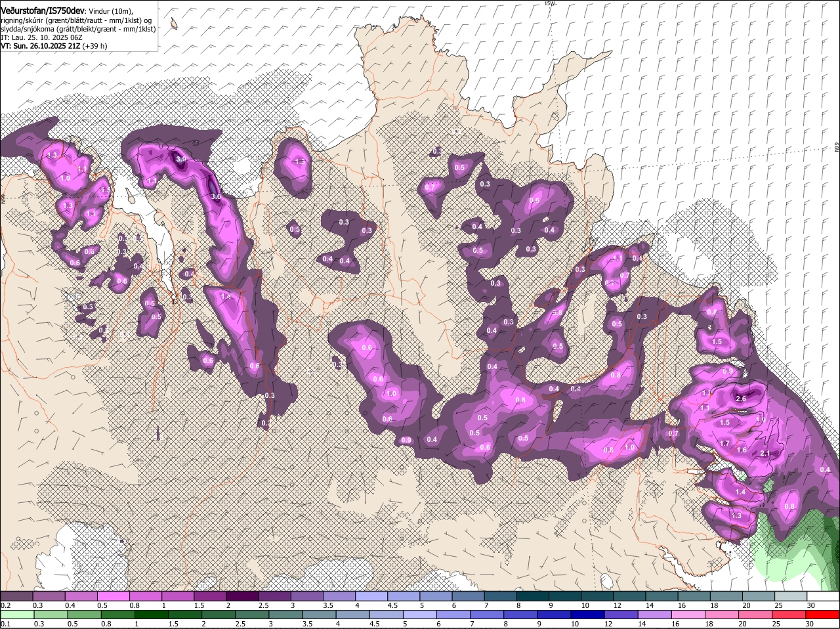Click the 2.6 precipitation value on the map
Viewport: 840px width, 629px height.
(x=742, y=399)
